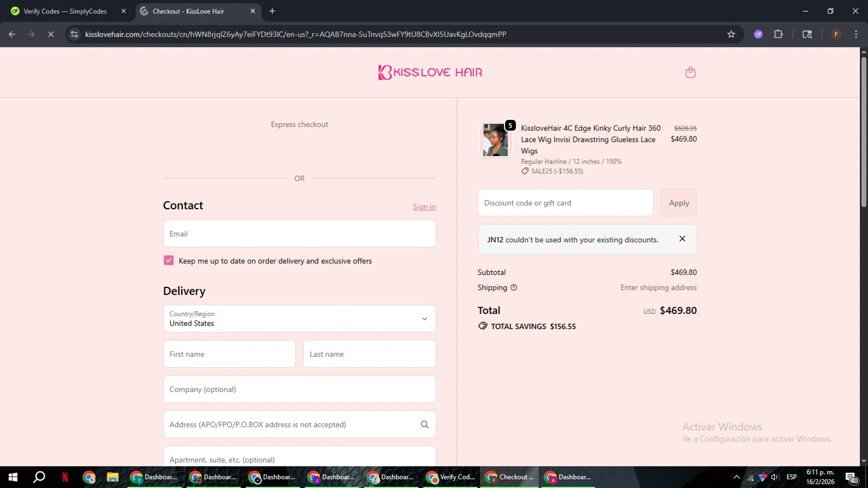Click the Company (optional) field
Viewport: 868px width, 488px height.
(299, 389)
